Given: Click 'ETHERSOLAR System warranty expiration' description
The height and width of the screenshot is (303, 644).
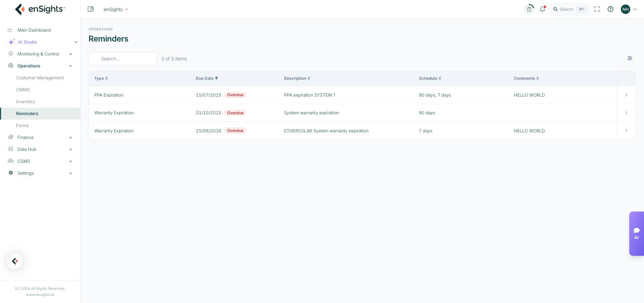Looking at the screenshot, I should (x=326, y=131).
